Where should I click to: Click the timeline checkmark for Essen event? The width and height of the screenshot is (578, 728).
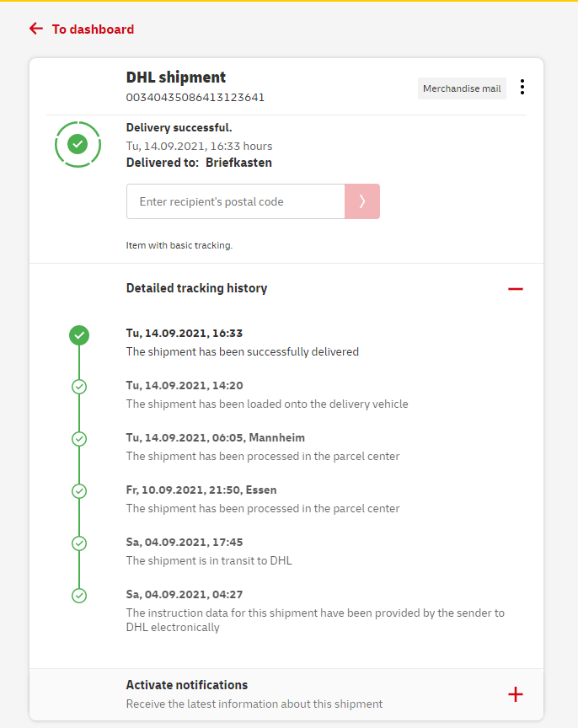[x=79, y=491]
